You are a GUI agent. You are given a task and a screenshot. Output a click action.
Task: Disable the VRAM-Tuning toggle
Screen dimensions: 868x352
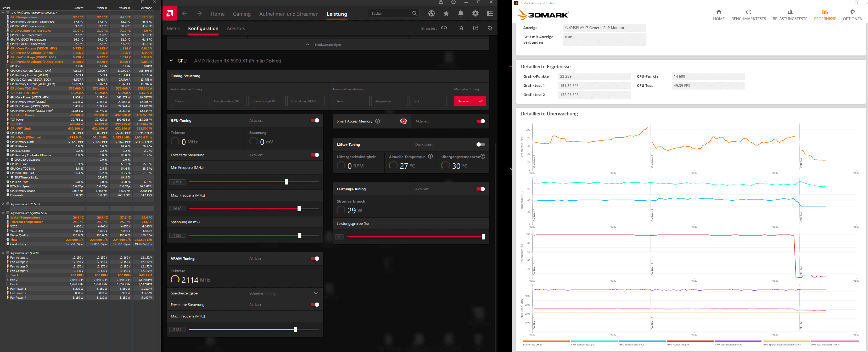[315, 259]
